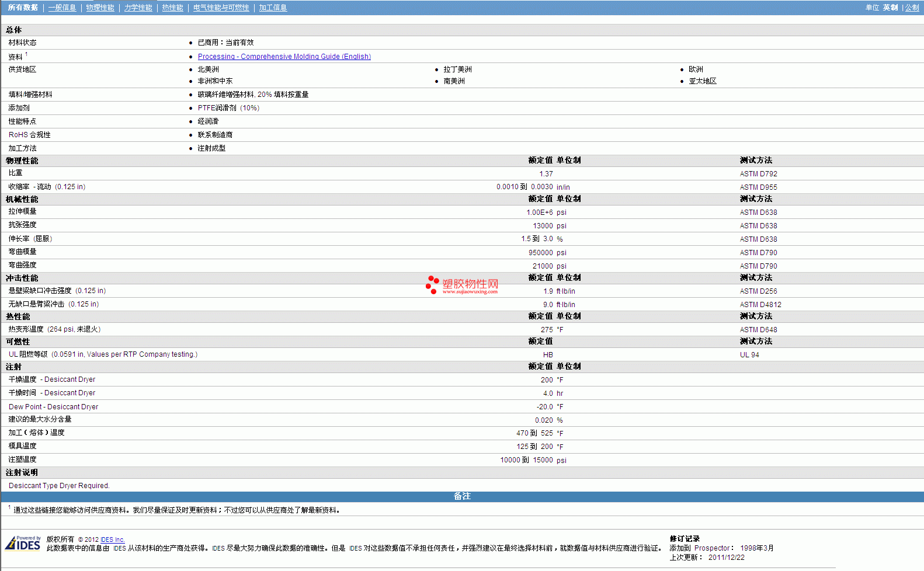The height and width of the screenshot is (571, 924).
Task: Click the RoHS 合规性 row label
Action: [30, 135]
